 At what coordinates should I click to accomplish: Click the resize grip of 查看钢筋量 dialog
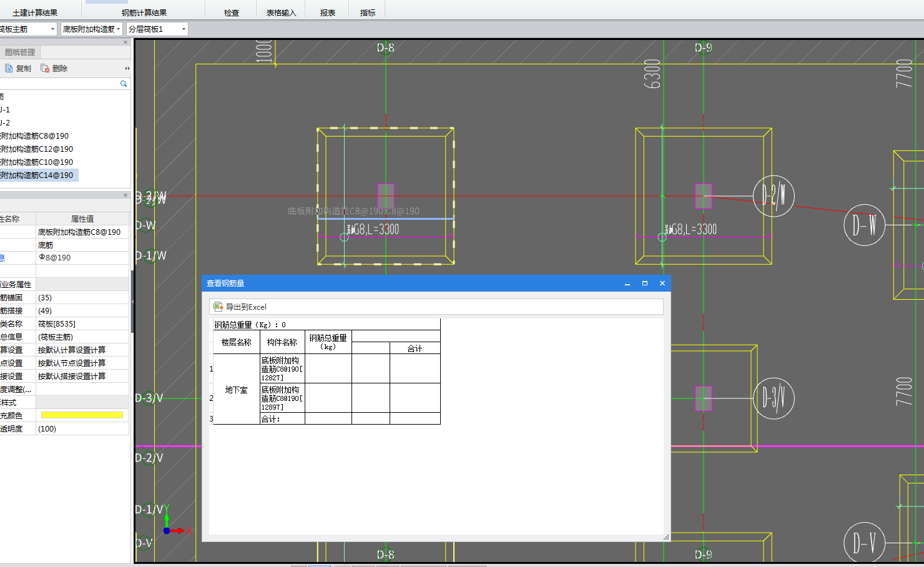pos(666,537)
